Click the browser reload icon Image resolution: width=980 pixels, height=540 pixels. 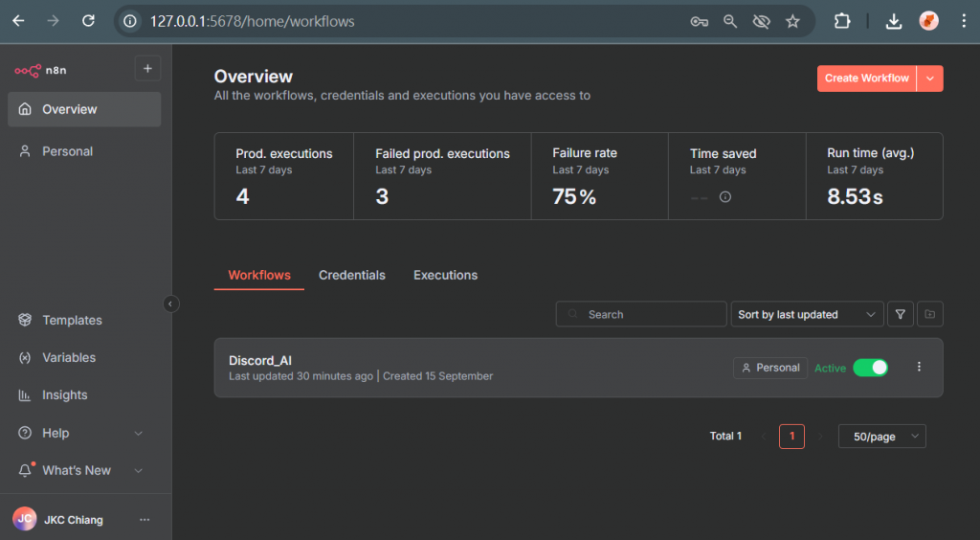pos(88,20)
